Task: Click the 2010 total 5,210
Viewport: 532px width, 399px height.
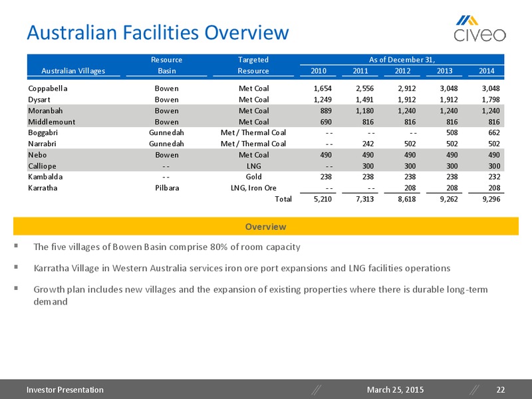Action: pos(323,199)
